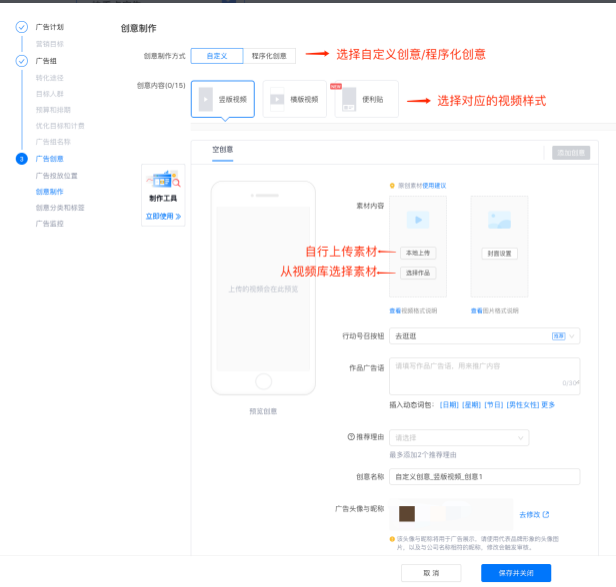
Task: Go to 广告创意 in sidebar
Action: click(x=50, y=159)
